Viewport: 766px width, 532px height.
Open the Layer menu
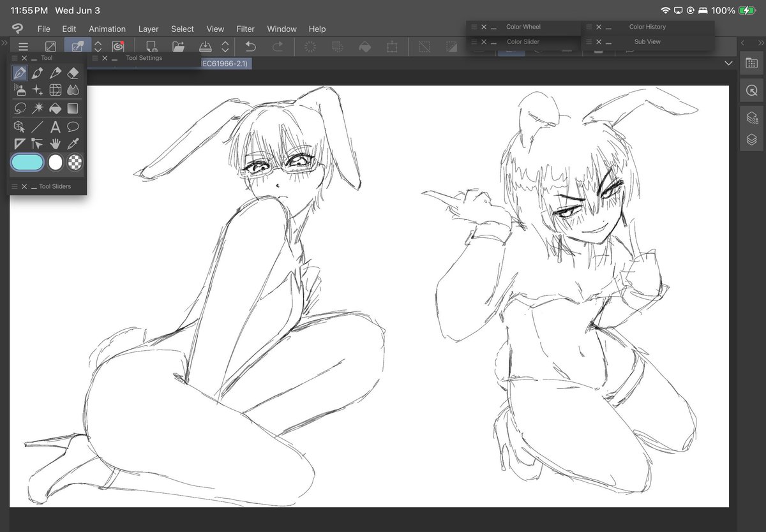click(x=149, y=29)
